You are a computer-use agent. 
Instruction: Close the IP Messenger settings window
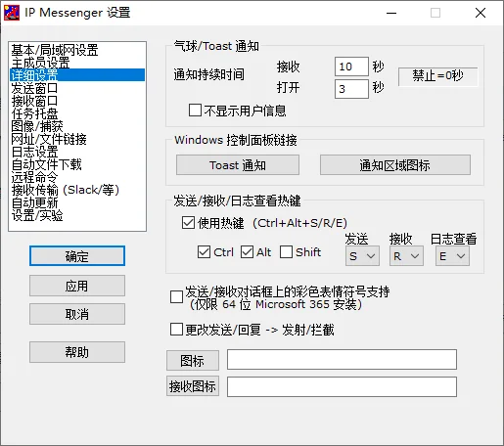pos(481,13)
